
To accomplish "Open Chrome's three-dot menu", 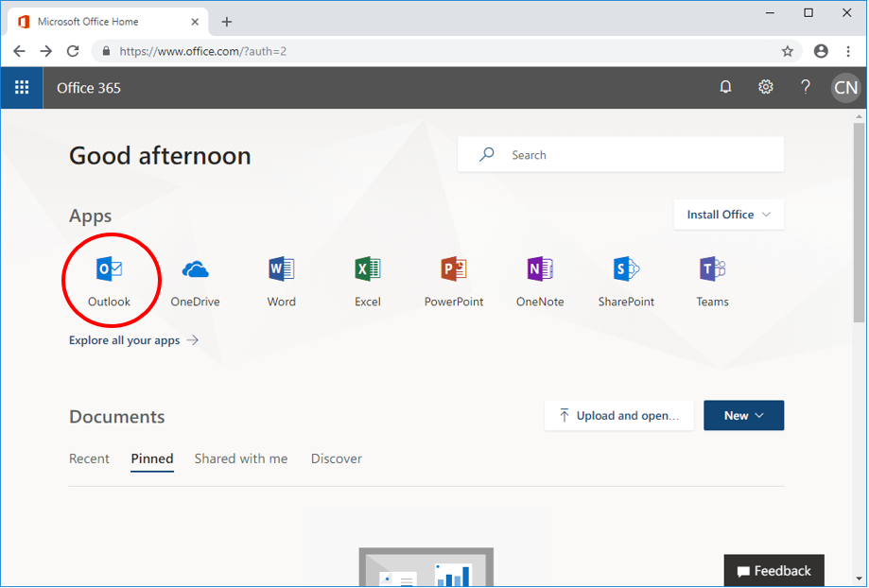I will click(x=848, y=52).
